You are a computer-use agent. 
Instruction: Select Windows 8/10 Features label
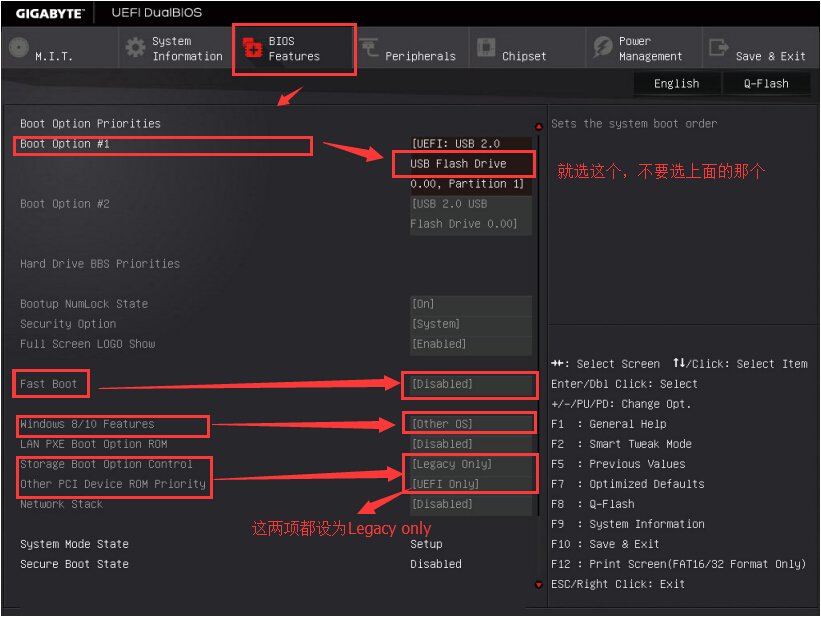pos(87,424)
